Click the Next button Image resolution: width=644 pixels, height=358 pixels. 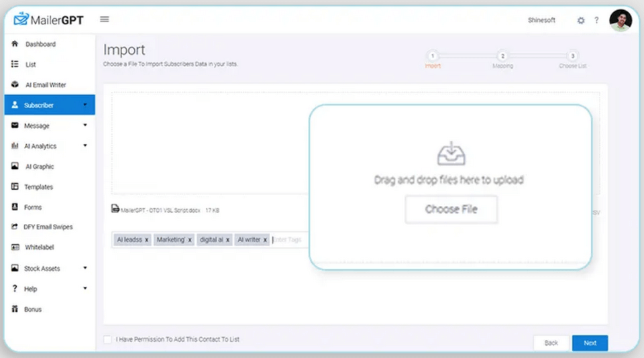pos(590,343)
